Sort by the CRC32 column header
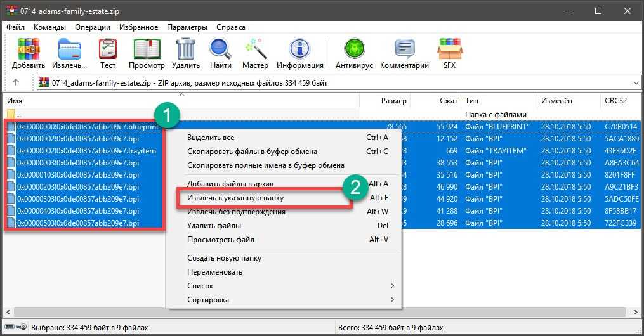 point(617,101)
